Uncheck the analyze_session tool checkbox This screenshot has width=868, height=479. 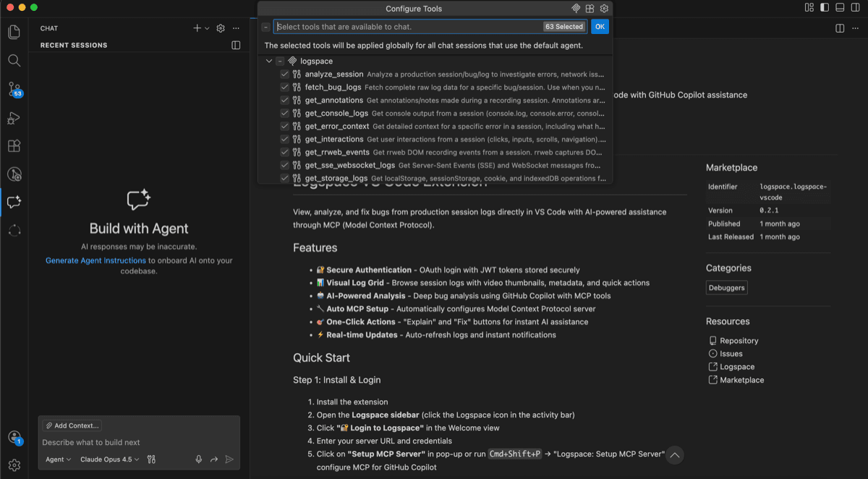click(285, 74)
